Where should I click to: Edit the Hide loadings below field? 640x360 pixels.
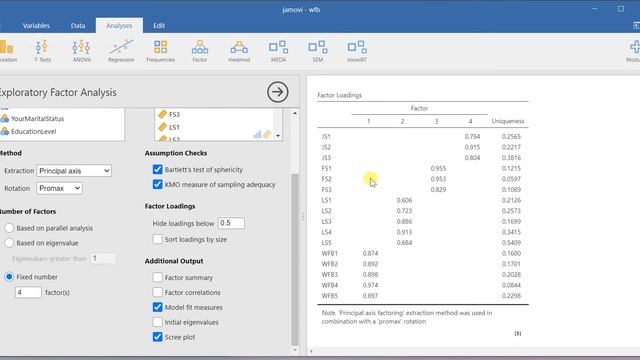231,223
